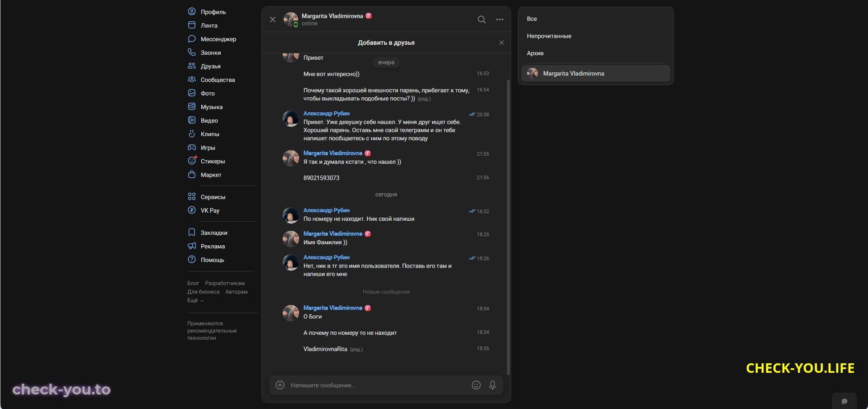Open the Профиль sidebar icon
Viewport: 868px width, 409px height.
point(192,11)
